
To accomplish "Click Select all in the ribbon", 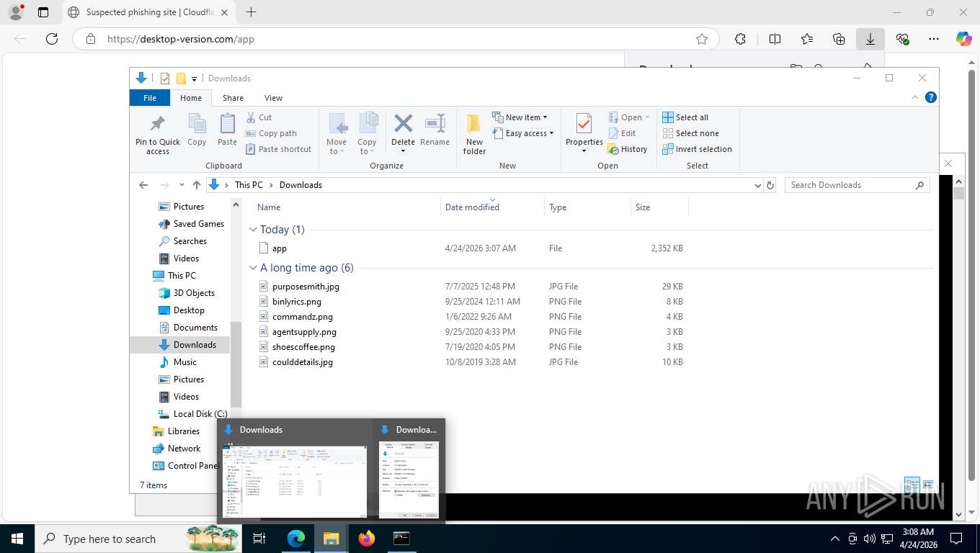I will click(685, 117).
